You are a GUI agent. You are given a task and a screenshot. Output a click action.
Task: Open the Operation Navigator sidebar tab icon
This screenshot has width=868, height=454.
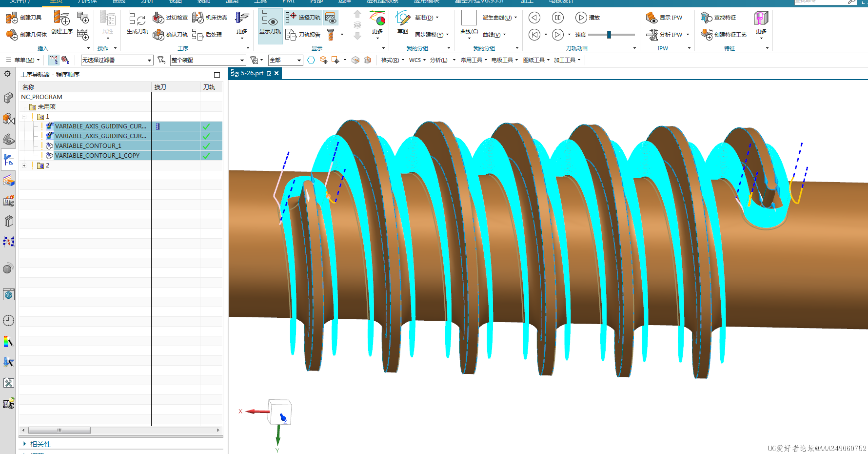(x=8, y=160)
